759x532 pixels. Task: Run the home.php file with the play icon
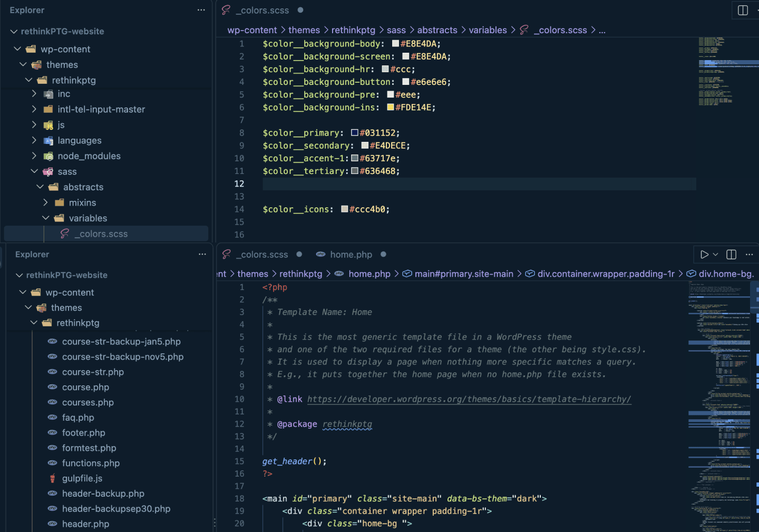pyautogui.click(x=704, y=255)
